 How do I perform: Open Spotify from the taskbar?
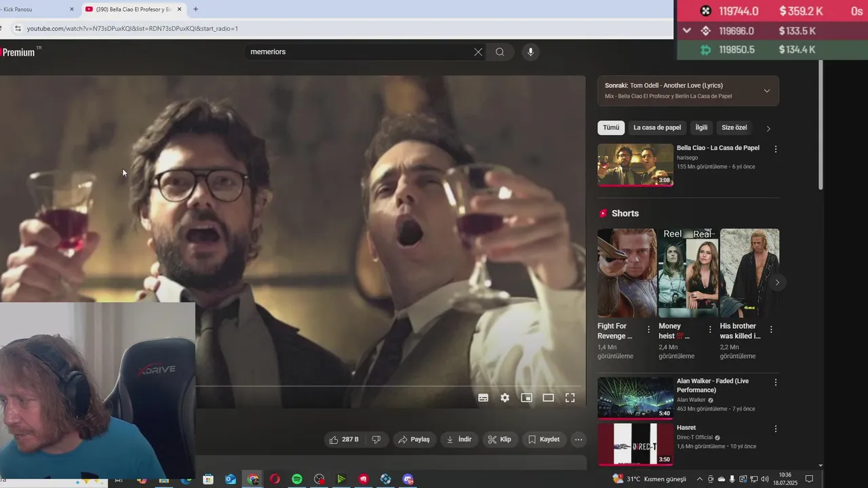click(x=297, y=479)
